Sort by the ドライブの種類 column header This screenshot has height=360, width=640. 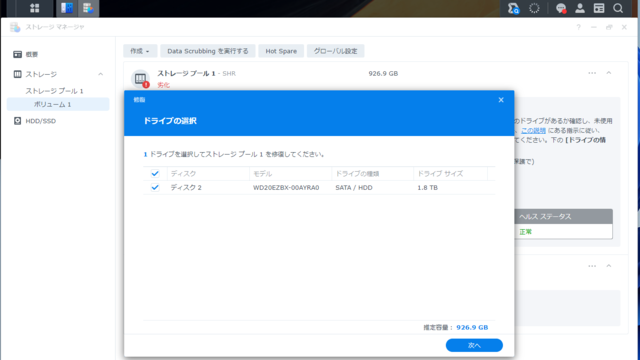pos(373,173)
